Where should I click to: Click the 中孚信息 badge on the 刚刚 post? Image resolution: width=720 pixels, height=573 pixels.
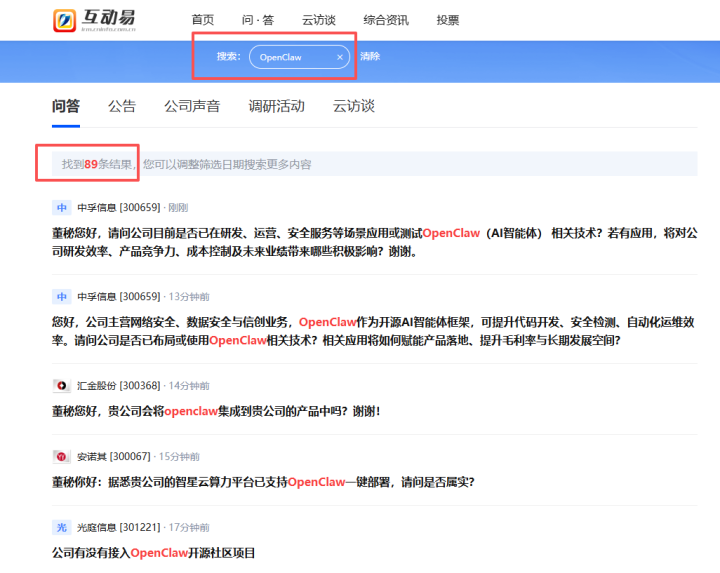(x=61, y=208)
